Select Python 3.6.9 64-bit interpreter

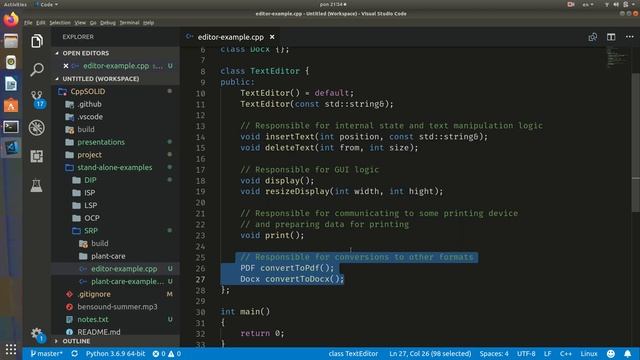pyautogui.click(x=116, y=353)
